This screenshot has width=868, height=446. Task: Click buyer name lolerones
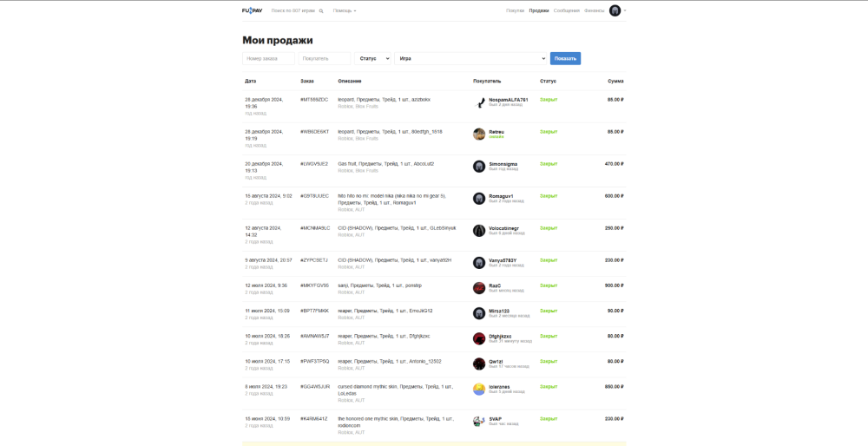[x=499, y=387]
